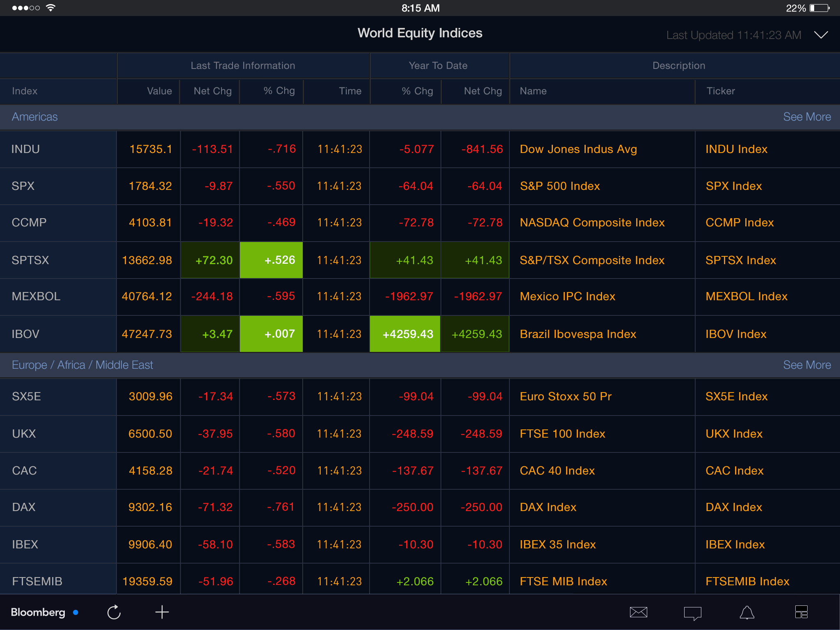Open Euro Stoxx 50 Pr name
Viewport: 840px width, 630px height.
[x=566, y=397]
